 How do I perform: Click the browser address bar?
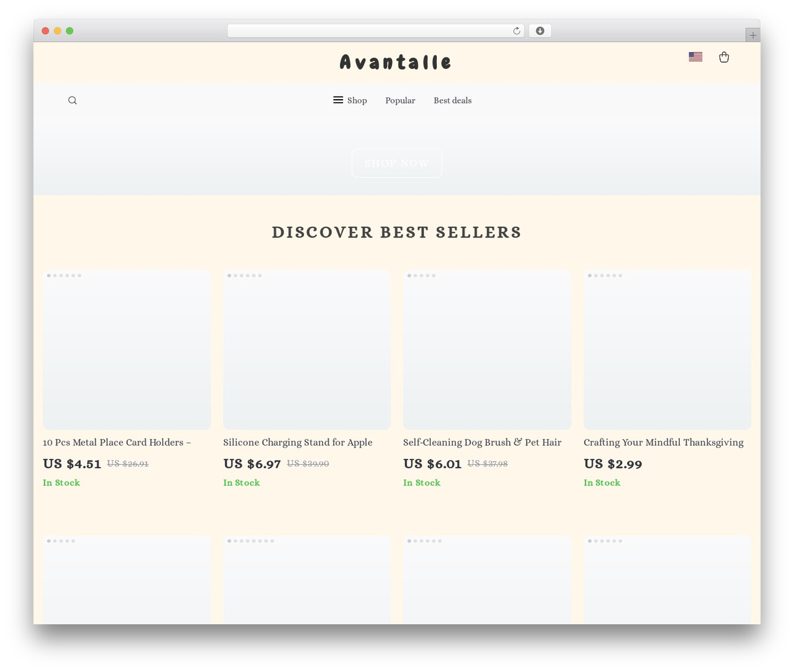click(375, 31)
